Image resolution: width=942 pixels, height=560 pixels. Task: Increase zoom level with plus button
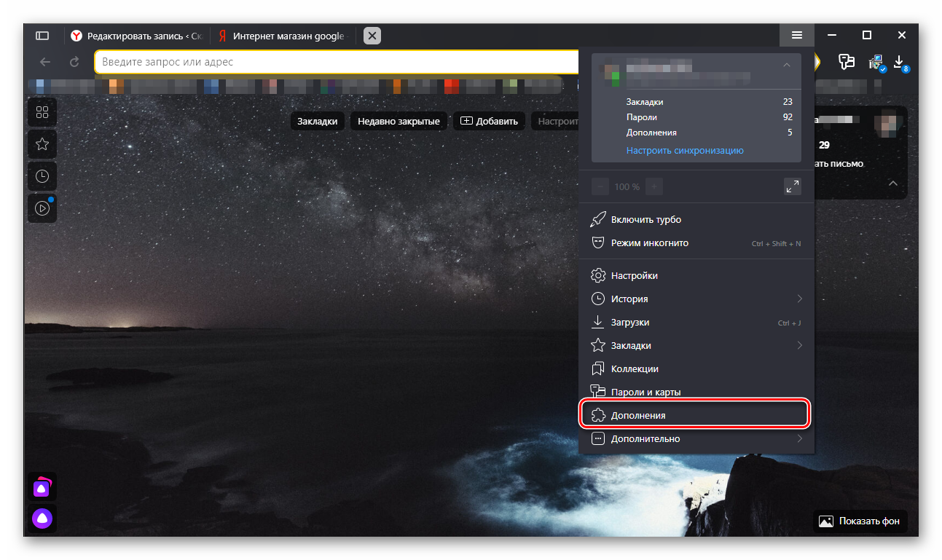coord(654,186)
